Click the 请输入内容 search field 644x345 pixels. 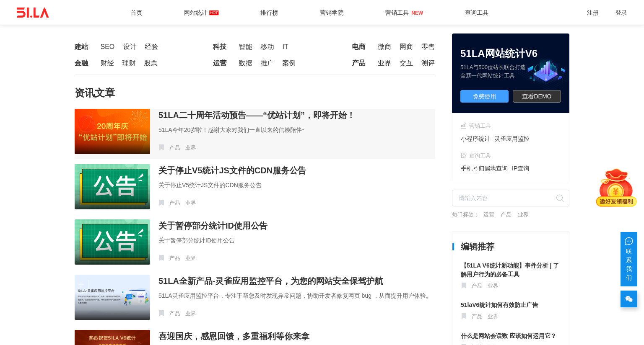(x=511, y=198)
